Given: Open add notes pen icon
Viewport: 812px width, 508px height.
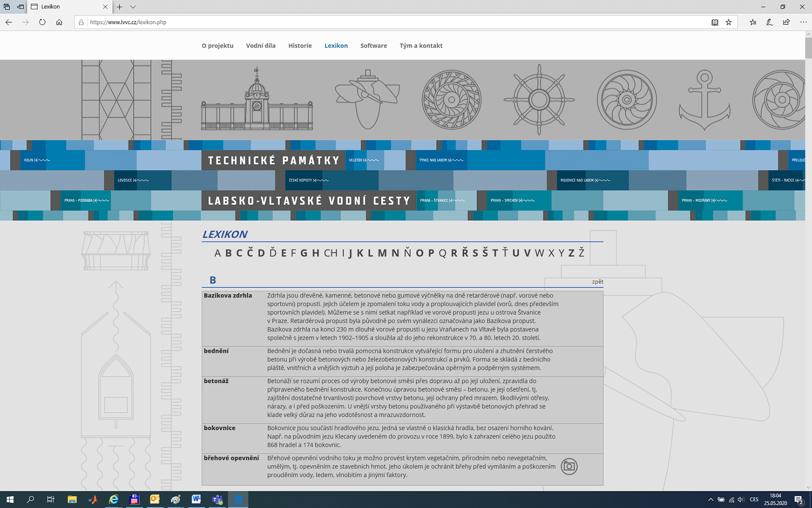Looking at the screenshot, I should (x=770, y=22).
